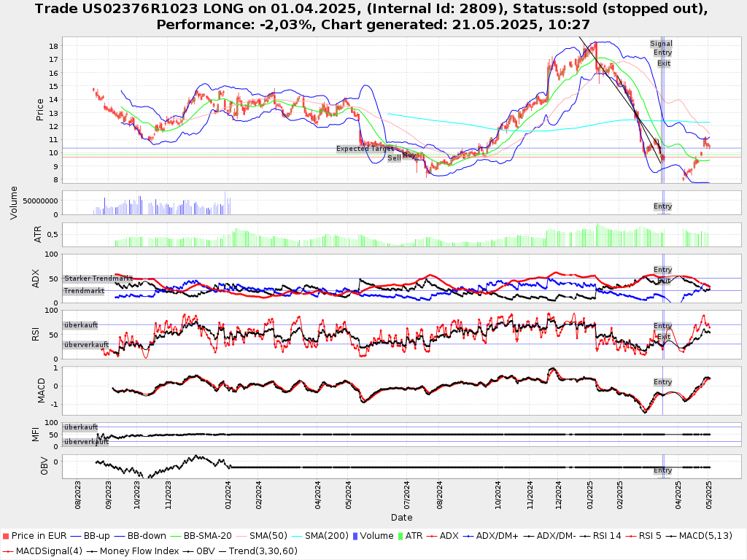Image resolution: width=747 pixels, height=560 pixels.
Task: Click the überverkauft label in the RSI panel
Action: click(x=85, y=344)
